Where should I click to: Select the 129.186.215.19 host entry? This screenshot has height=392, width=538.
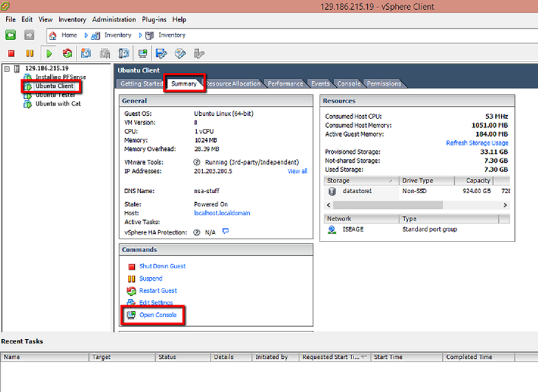click(x=46, y=68)
